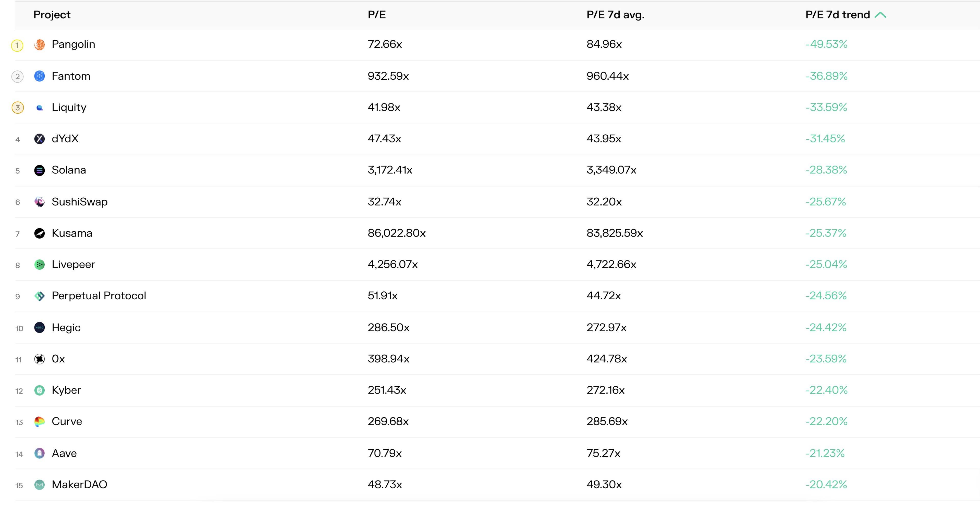Toggle sort arrow beside P/E 7d trend
Image resolution: width=980 pixels, height=509 pixels.
pos(880,15)
